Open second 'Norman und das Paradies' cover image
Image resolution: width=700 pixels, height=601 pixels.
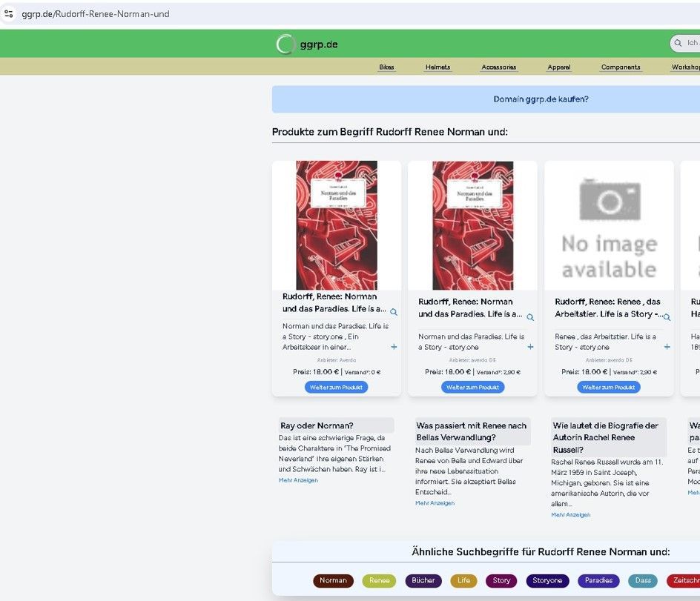click(472, 225)
